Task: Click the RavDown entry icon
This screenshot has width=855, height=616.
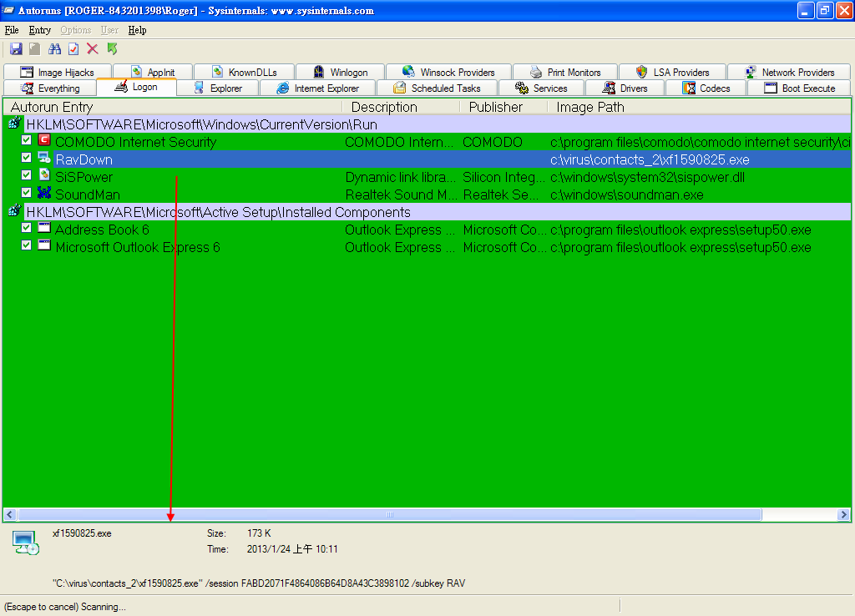Action: 44,158
